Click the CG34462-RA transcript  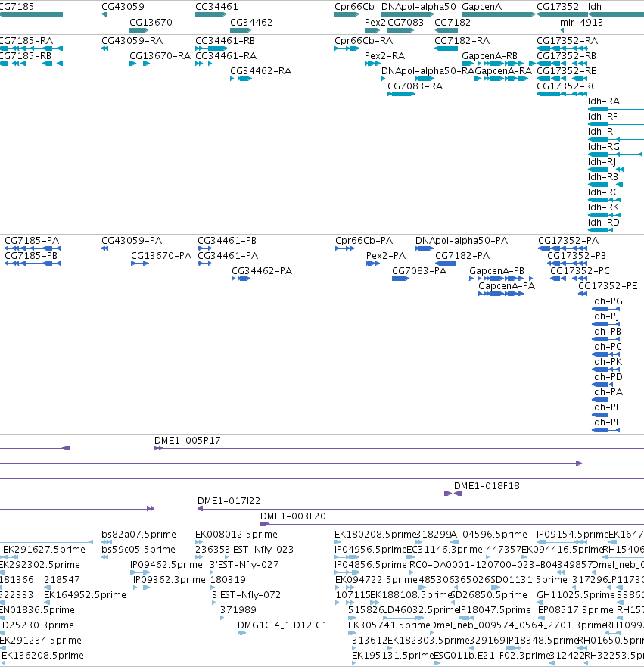[x=241, y=79]
